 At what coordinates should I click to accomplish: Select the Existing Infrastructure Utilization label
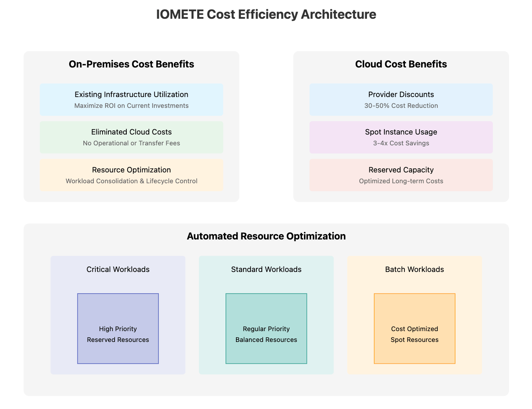pos(131,95)
